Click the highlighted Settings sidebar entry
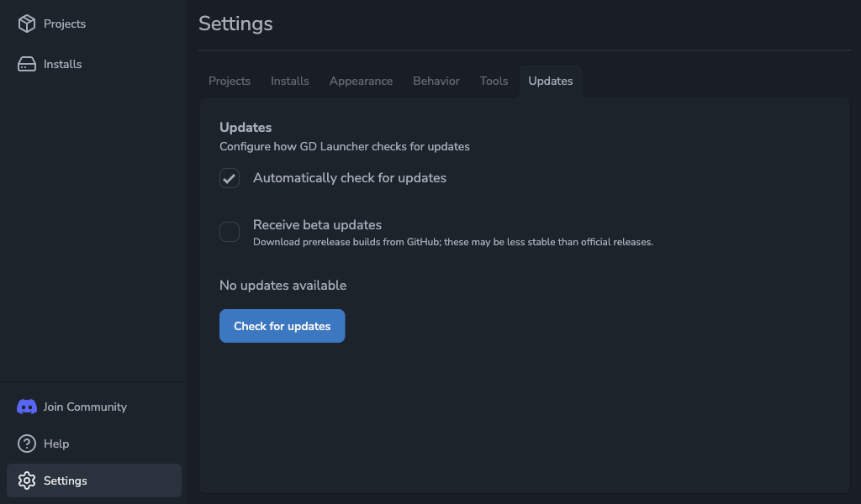Screen dimensions: 861x504 coord(93,480)
